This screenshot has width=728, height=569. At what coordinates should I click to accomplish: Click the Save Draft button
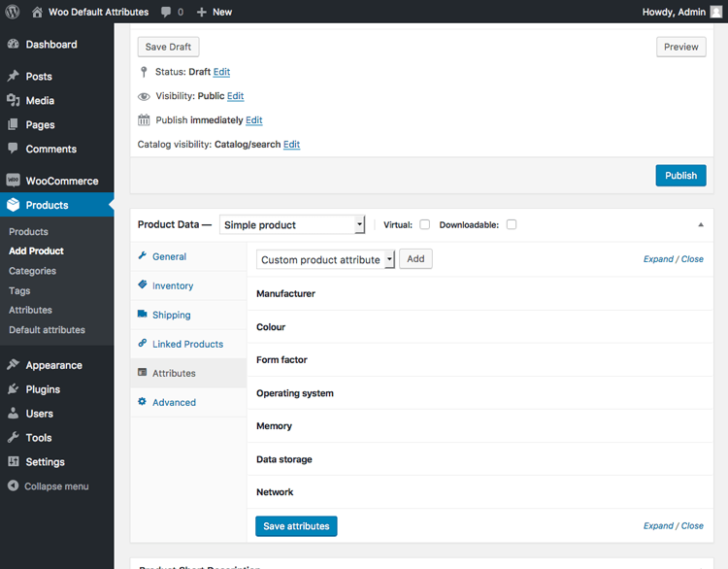tap(168, 47)
